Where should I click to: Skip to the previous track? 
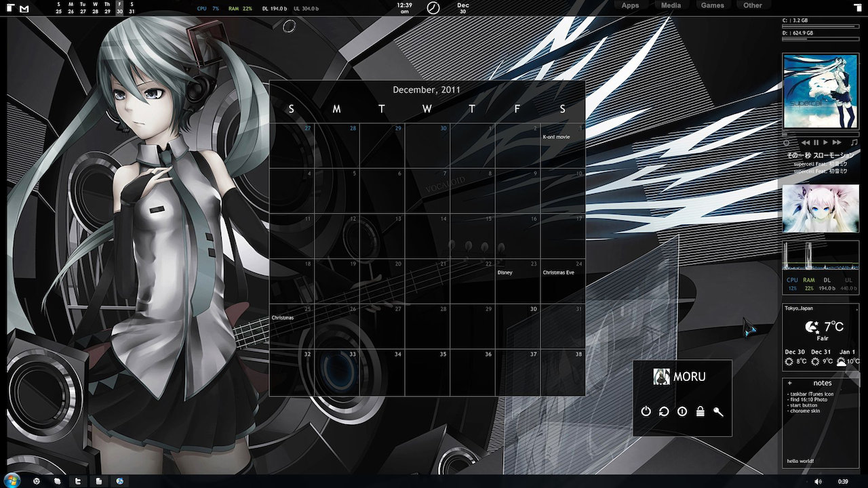point(805,143)
